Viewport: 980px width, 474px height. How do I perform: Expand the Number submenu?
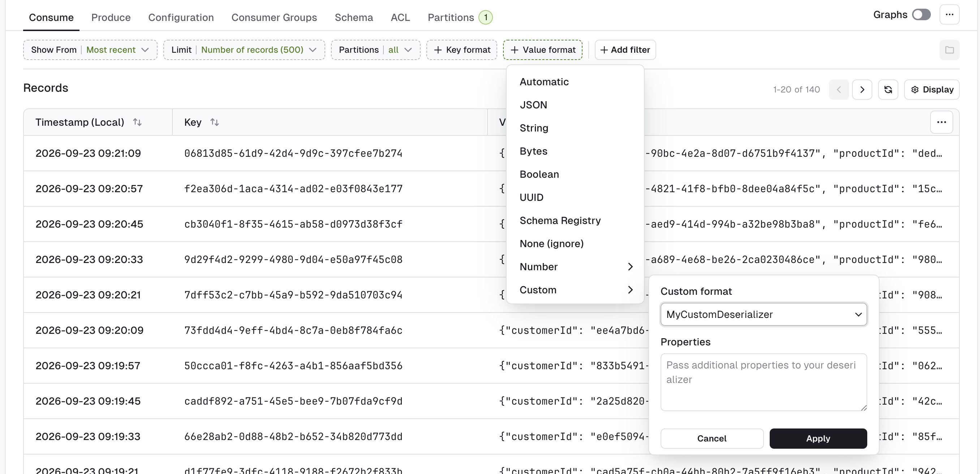coord(575,267)
